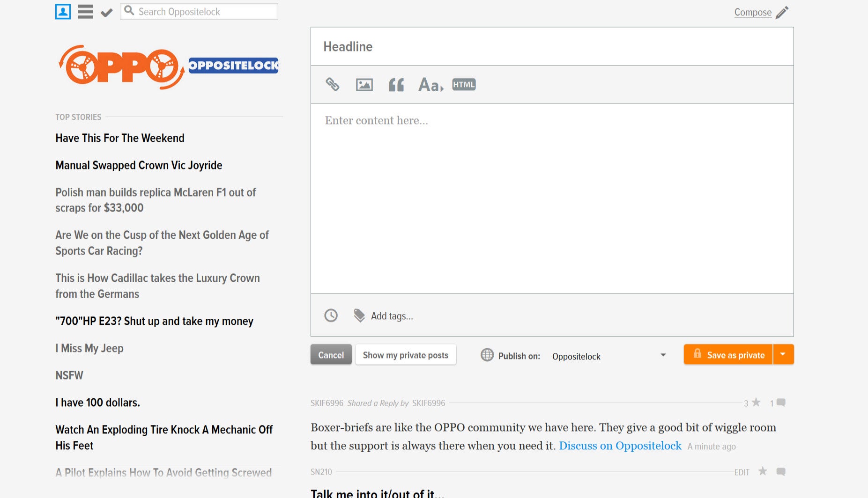868x498 pixels.
Task: Click Show my private posts
Action: [406, 355]
